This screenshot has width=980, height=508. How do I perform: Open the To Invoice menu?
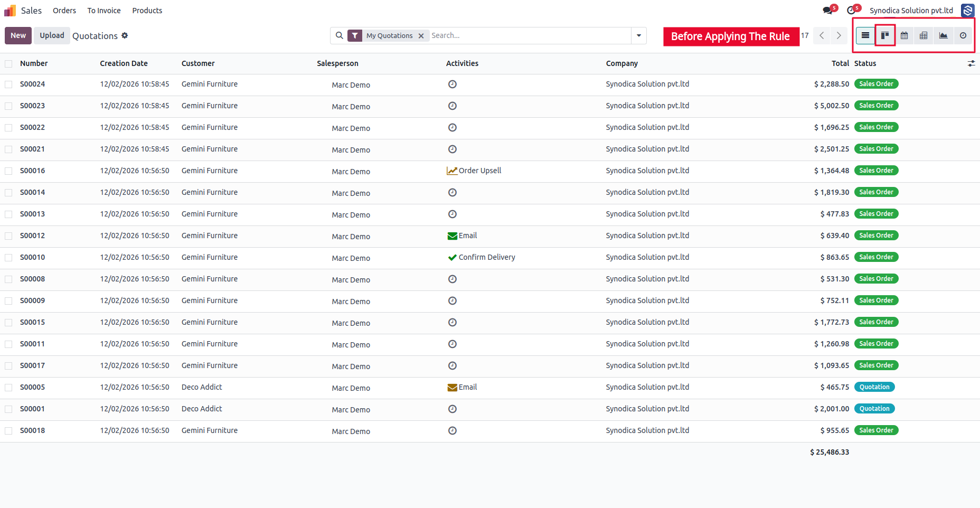(x=104, y=11)
